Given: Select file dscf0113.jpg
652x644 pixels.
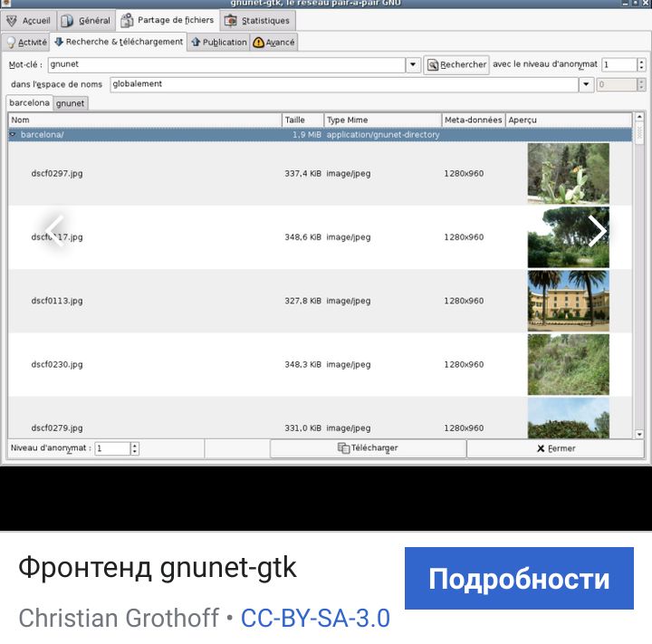Looking at the screenshot, I should (57, 301).
